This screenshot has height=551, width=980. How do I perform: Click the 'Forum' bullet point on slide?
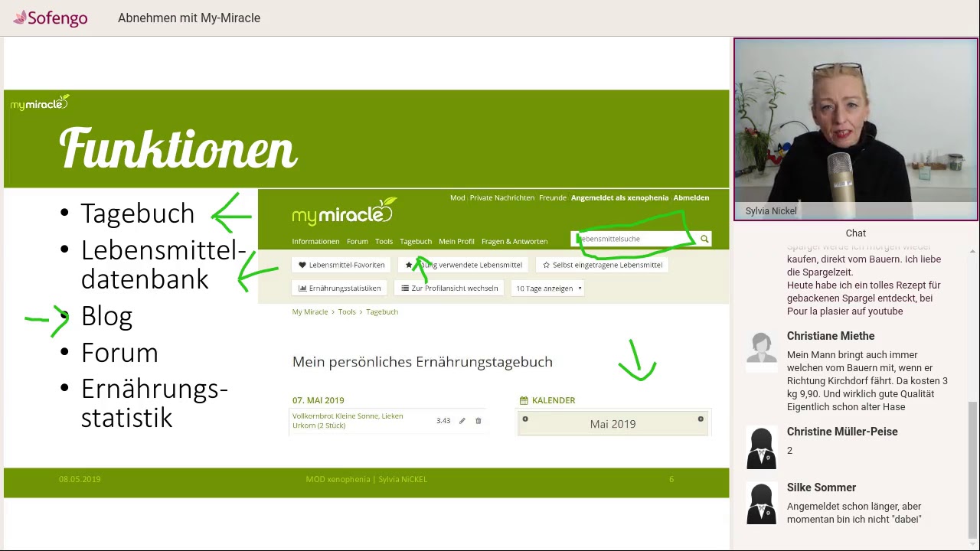coord(119,353)
